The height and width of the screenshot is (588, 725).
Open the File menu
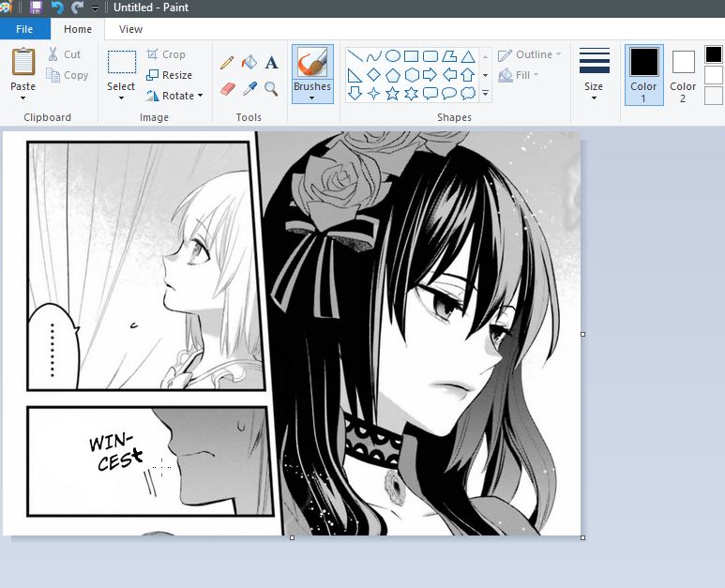25,29
